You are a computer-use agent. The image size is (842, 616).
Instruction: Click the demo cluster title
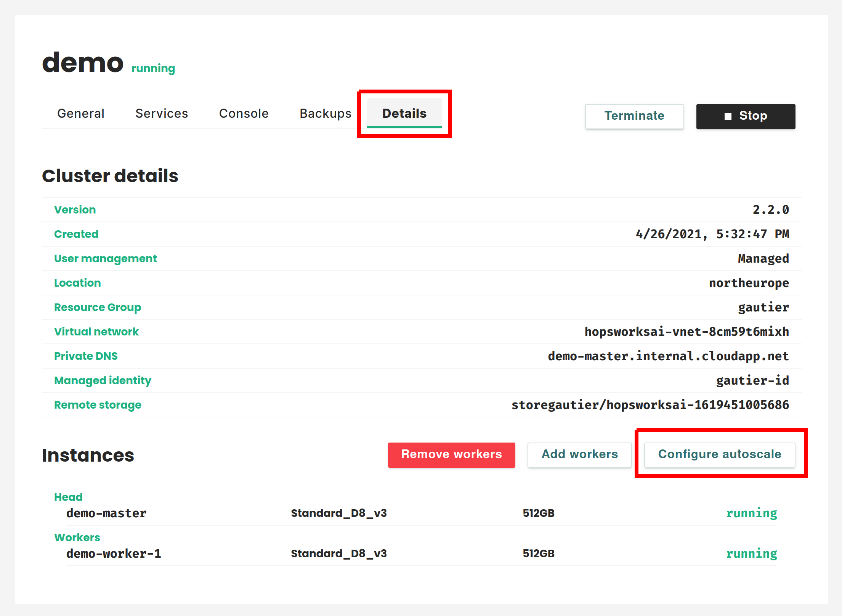point(83,63)
